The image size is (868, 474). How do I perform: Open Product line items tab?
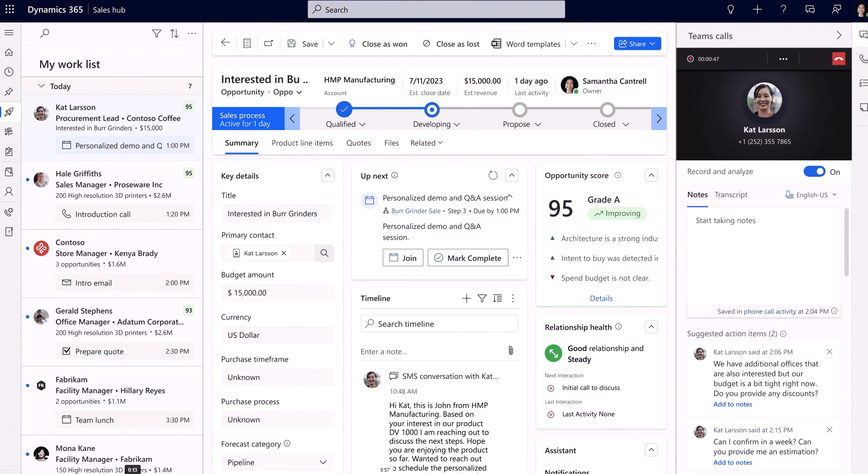302,143
